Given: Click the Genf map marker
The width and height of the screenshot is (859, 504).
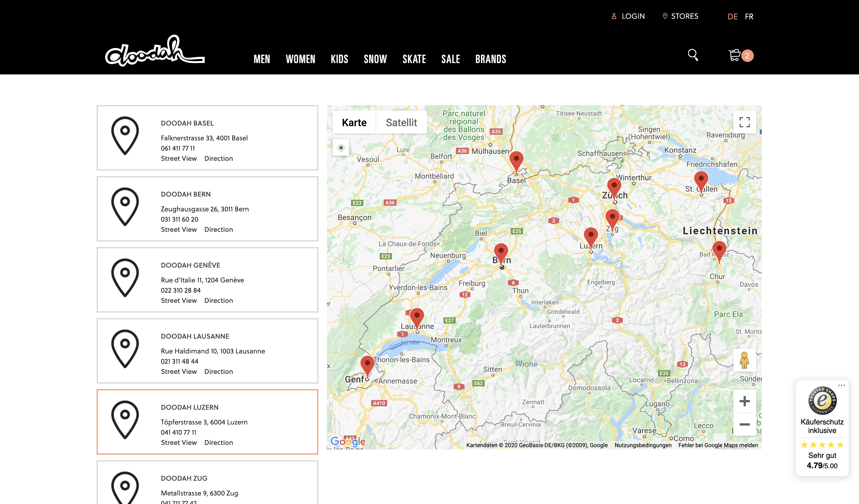Looking at the screenshot, I should click(368, 367).
